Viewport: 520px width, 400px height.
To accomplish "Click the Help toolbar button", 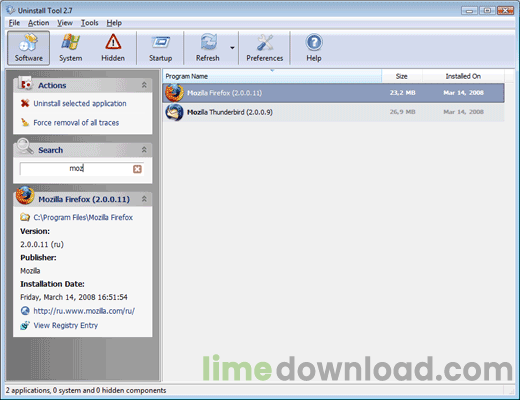I will [314, 48].
